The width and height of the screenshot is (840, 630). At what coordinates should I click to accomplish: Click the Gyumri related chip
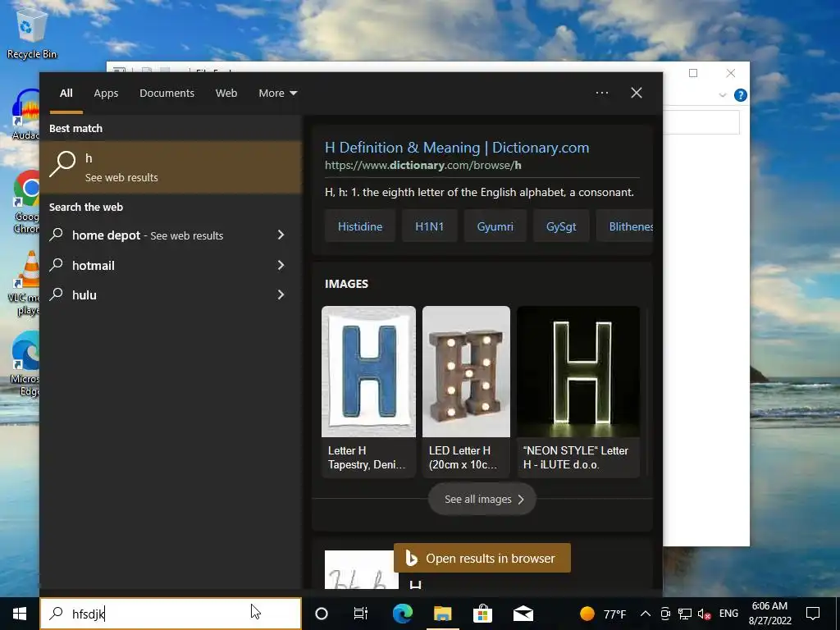(x=495, y=226)
